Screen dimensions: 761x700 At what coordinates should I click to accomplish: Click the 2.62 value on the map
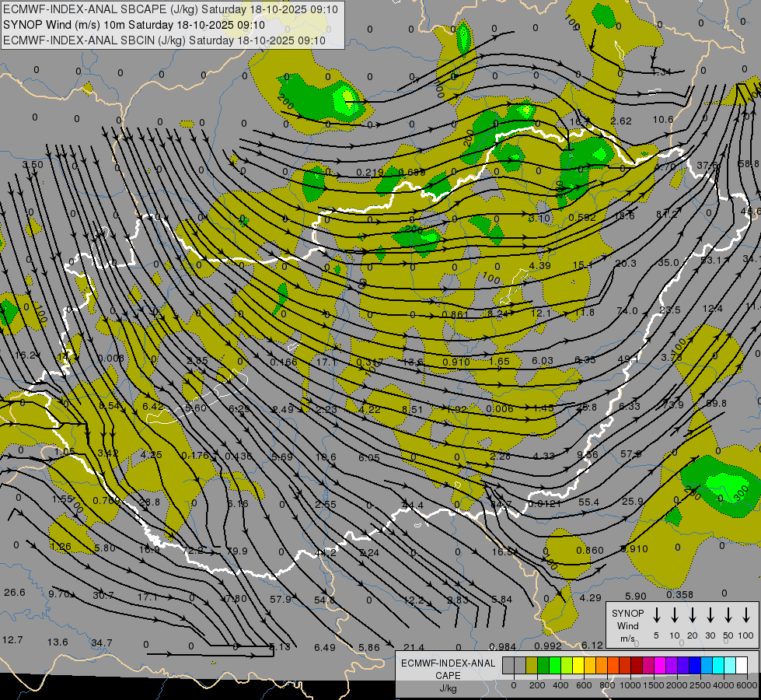click(x=621, y=121)
